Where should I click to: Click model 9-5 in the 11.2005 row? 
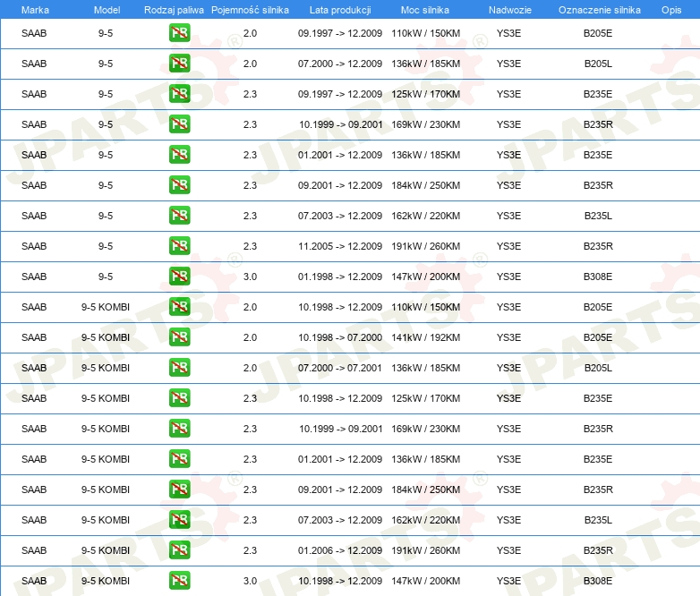pyautogui.click(x=106, y=246)
